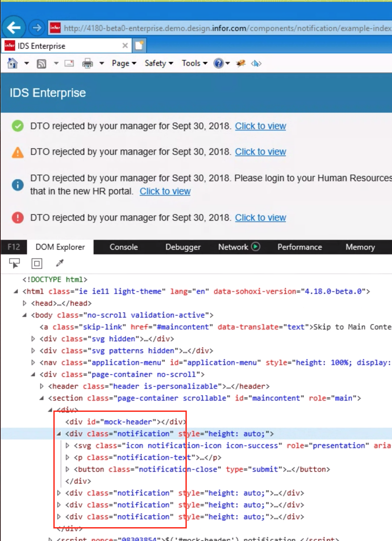Close the IDS Enterprise browser tab
This screenshot has height=541, width=392.
click(125, 45)
